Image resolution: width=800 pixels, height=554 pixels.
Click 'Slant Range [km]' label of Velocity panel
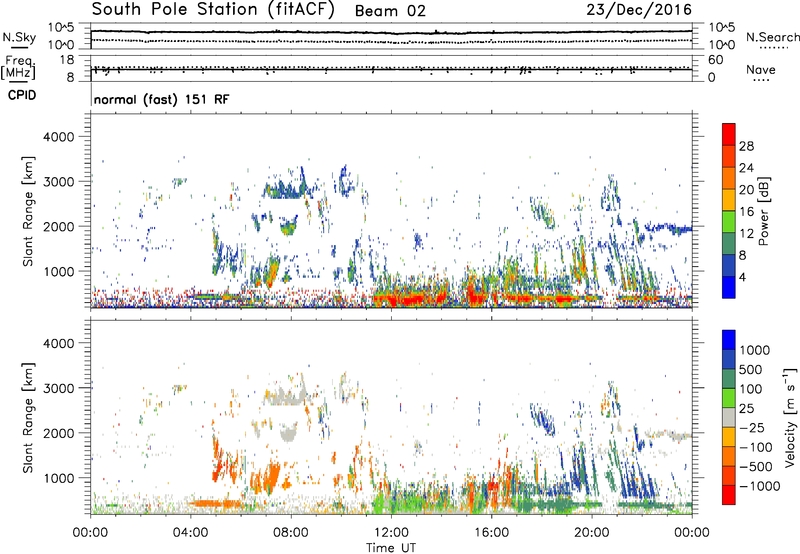tap(28, 418)
